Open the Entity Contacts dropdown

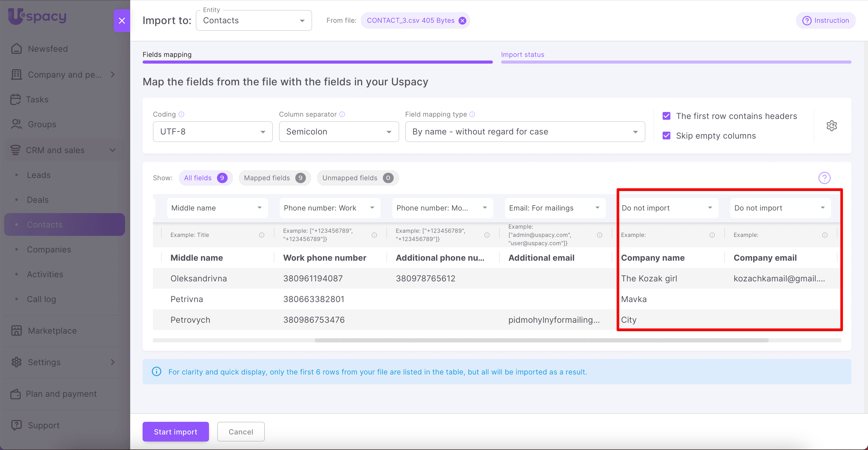pyautogui.click(x=254, y=21)
